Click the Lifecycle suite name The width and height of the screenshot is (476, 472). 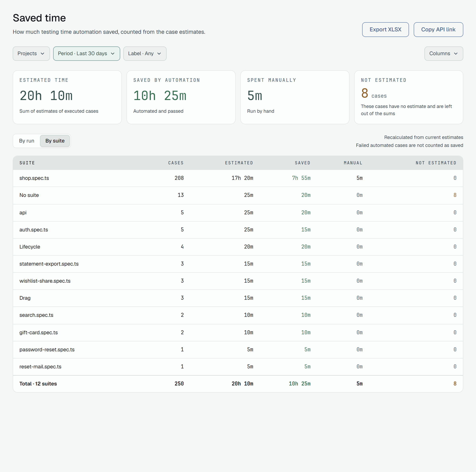[x=30, y=247]
